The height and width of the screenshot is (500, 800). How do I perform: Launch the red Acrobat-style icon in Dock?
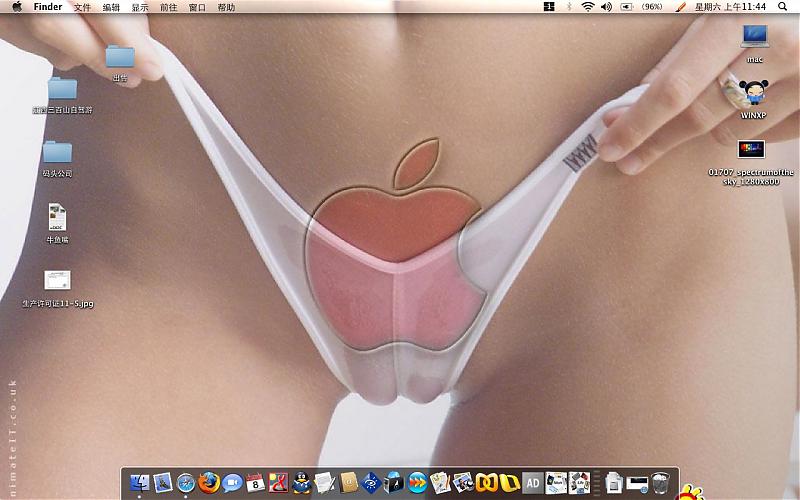click(x=279, y=483)
